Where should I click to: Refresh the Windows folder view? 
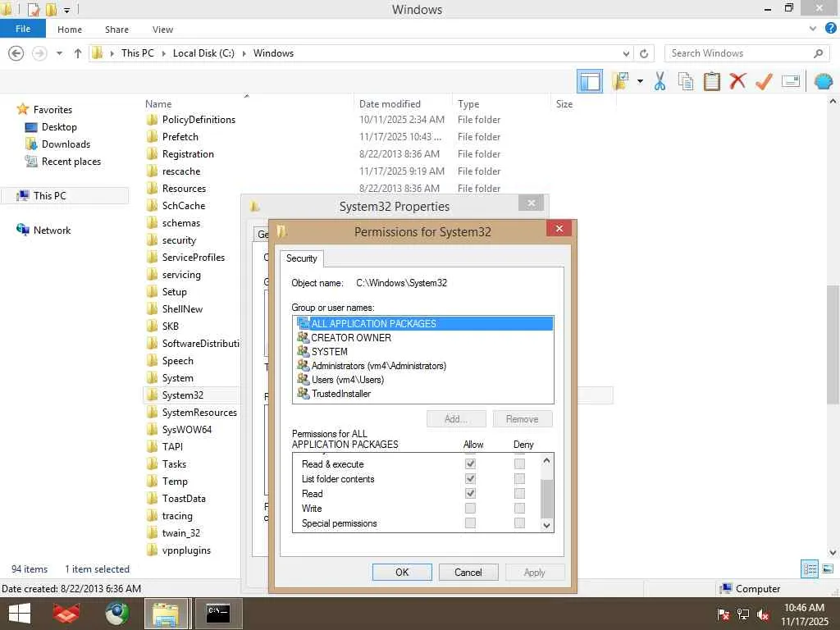click(644, 53)
